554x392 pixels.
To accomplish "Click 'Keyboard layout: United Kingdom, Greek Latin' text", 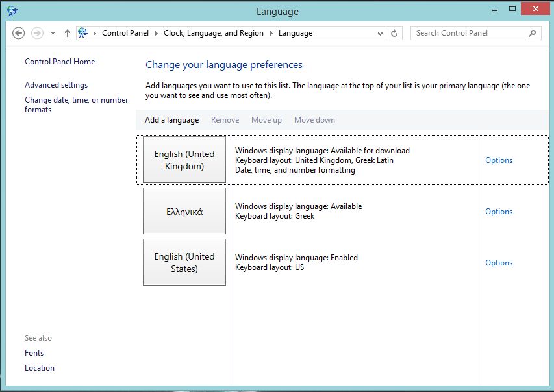I will click(x=314, y=160).
